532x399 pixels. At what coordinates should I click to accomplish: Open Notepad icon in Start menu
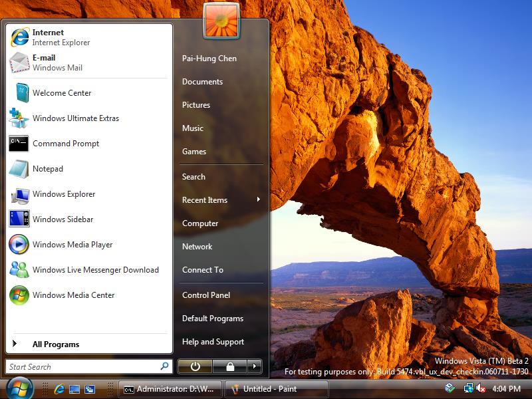(x=19, y=169)
